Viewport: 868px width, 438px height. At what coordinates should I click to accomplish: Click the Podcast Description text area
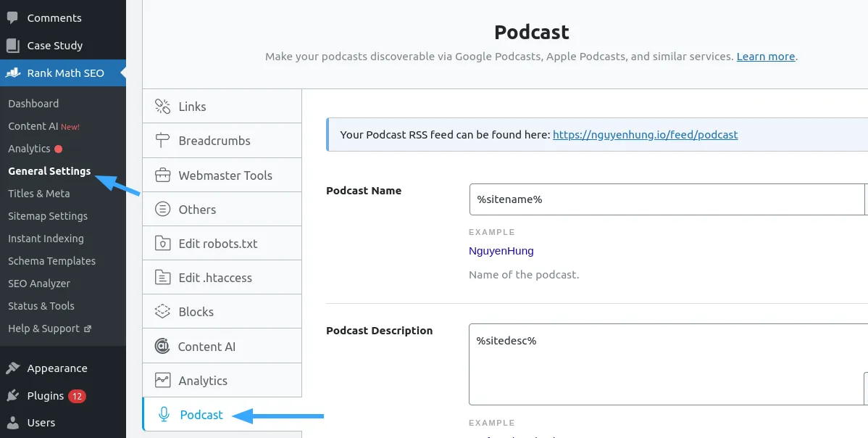(x=668, y=364)
